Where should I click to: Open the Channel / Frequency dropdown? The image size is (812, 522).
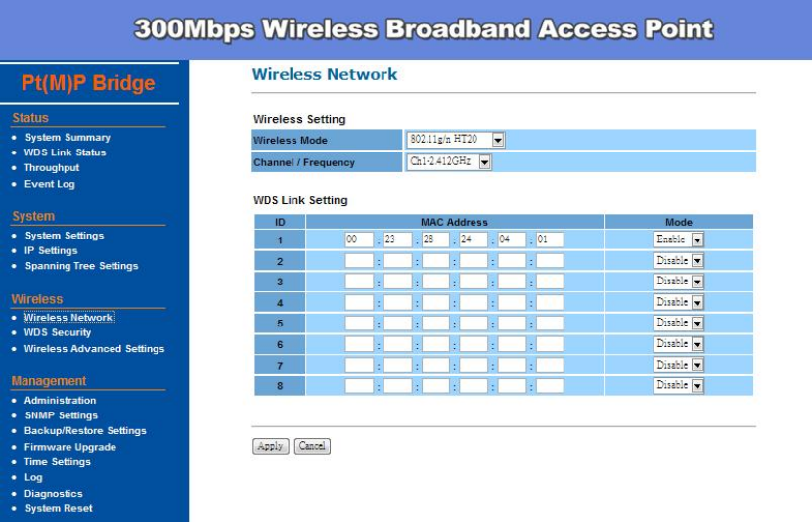(449, 162)
